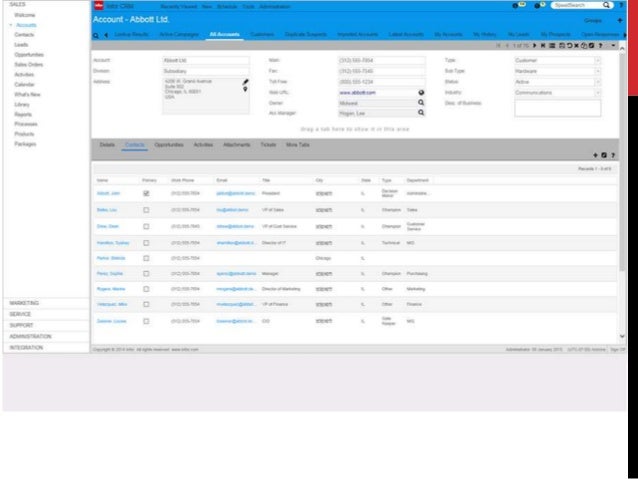
Task: Open the Sub Type dropdown showing Hardware
Action: [x=598, y=71]
